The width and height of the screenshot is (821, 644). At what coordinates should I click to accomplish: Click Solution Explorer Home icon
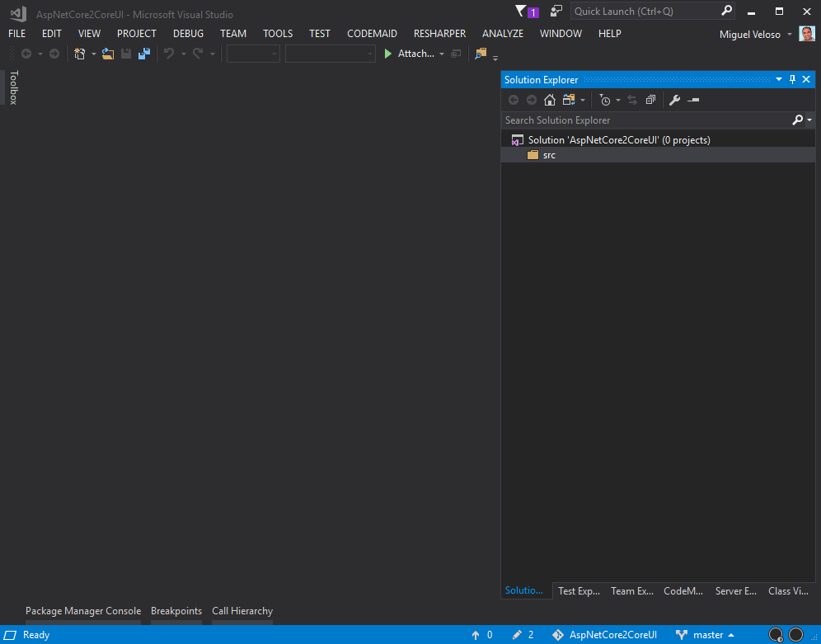tap(549, 100)
